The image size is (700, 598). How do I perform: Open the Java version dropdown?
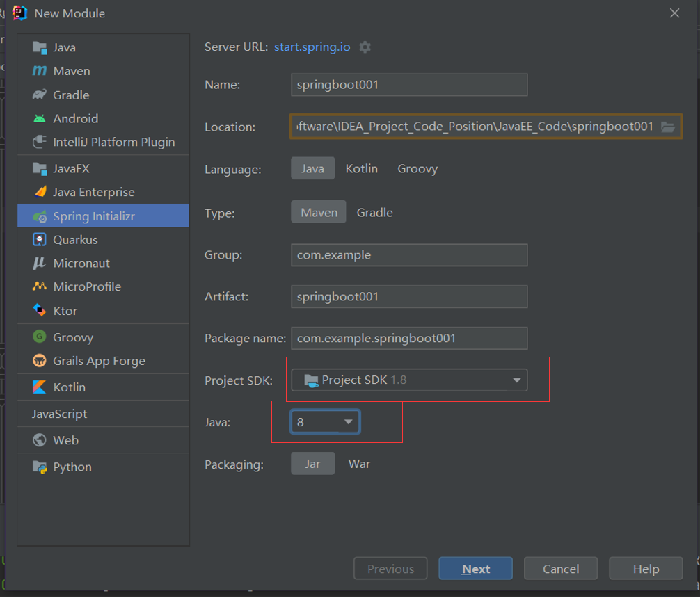[325, 421]
